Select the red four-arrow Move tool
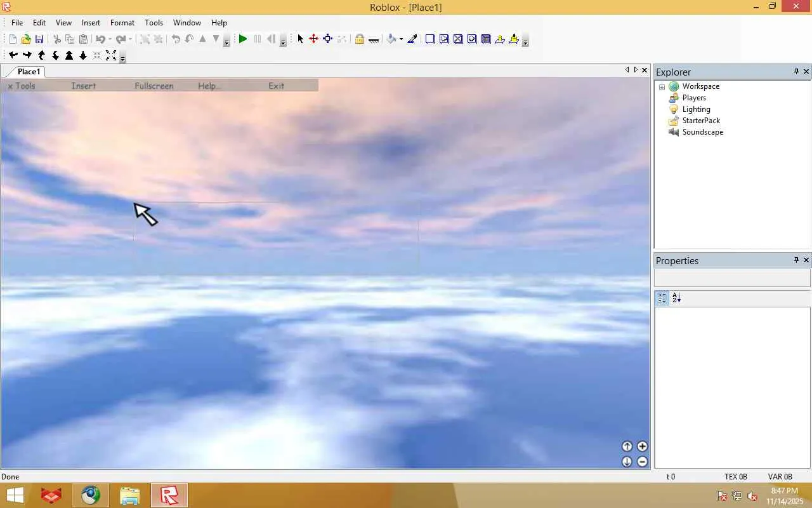 click(x=313, y=39)
